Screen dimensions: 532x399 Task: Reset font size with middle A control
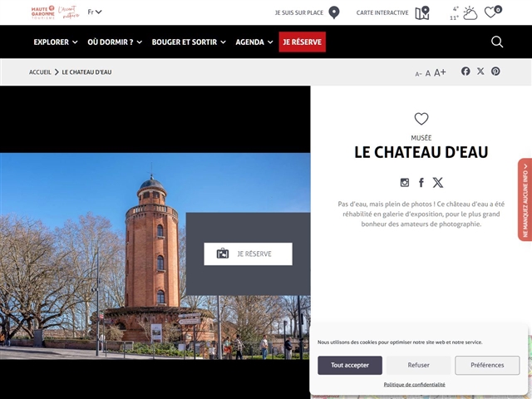[x=428, y=73]
